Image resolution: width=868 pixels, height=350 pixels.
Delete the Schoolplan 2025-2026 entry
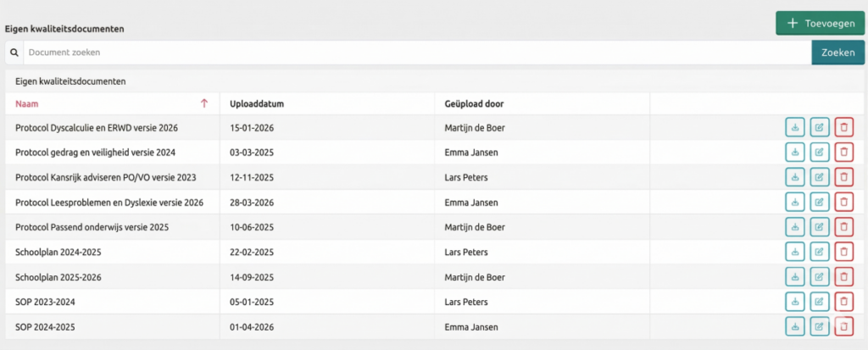pos(843,277)
